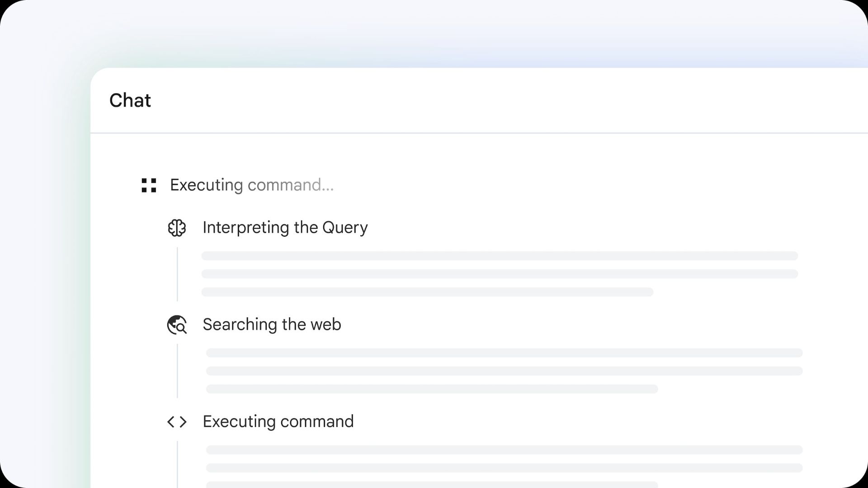Click the shorter third line under Searching the web
This screenshot has width=868, height=488.
coord(432,389)
